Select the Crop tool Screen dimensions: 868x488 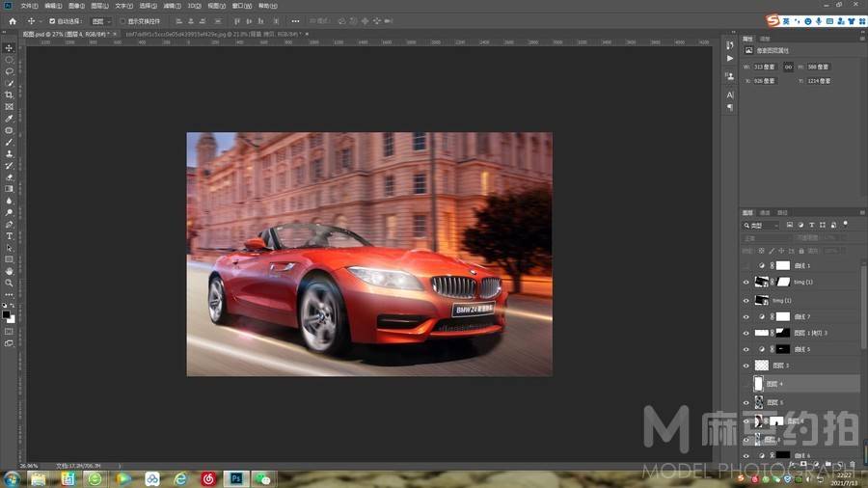(9, 95)
